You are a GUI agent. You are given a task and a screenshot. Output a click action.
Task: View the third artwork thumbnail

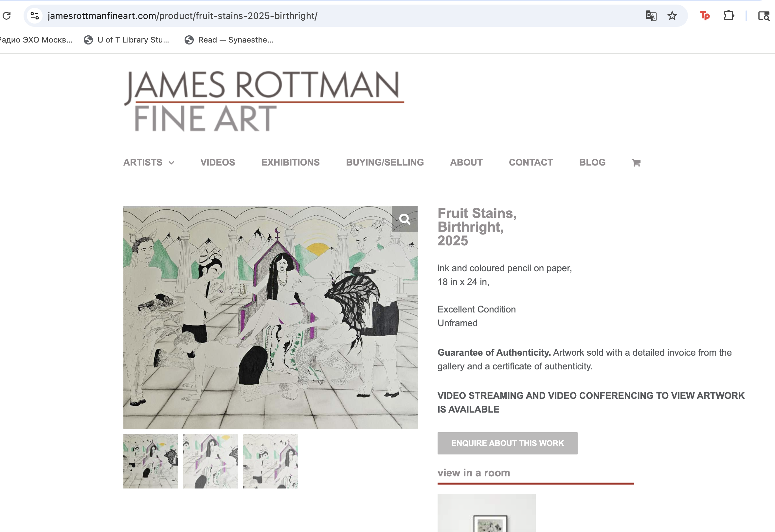tap(270, 461)
